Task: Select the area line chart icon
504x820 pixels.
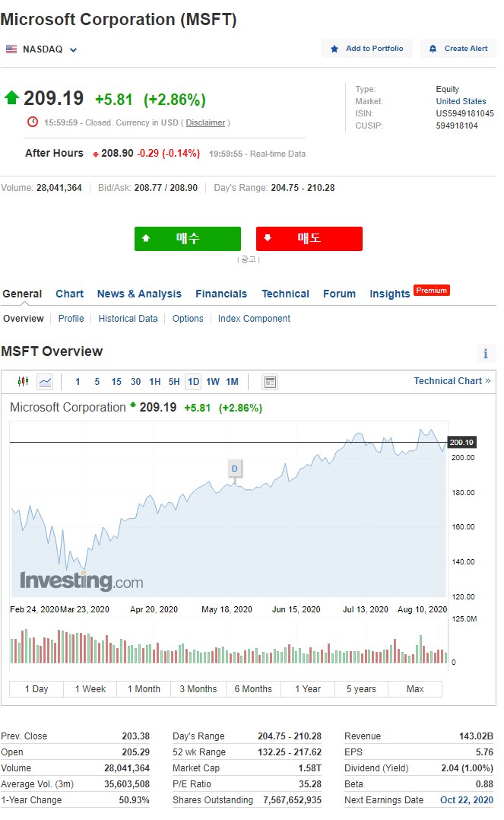Action: (x=46, y=382)
